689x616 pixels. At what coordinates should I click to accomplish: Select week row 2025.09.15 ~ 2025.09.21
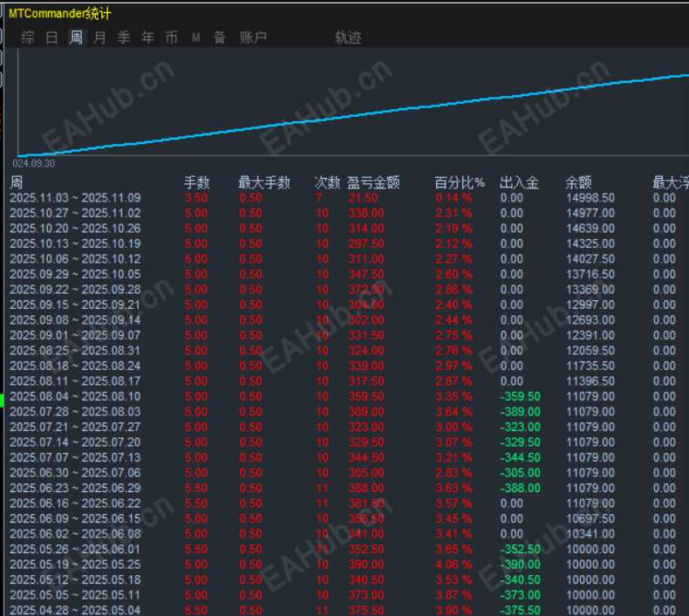(x=347, y=305)
